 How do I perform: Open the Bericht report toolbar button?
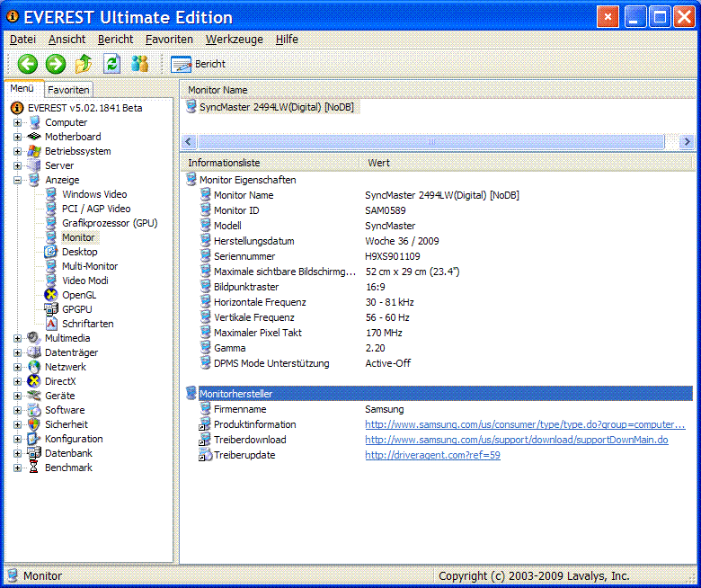point(198,64)
